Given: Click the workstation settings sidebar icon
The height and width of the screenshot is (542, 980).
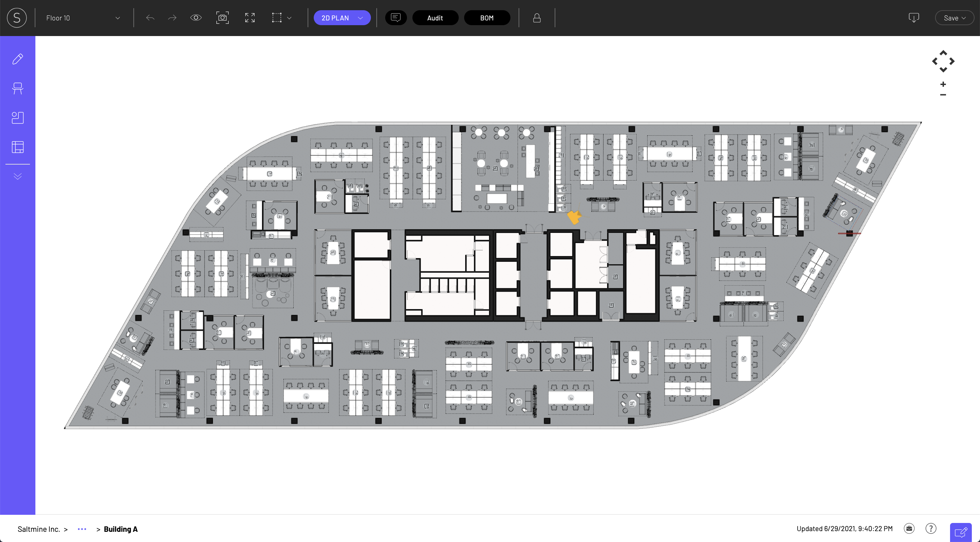Looking at the screenshot, I should pyautogui.click(x=17, y=117).
